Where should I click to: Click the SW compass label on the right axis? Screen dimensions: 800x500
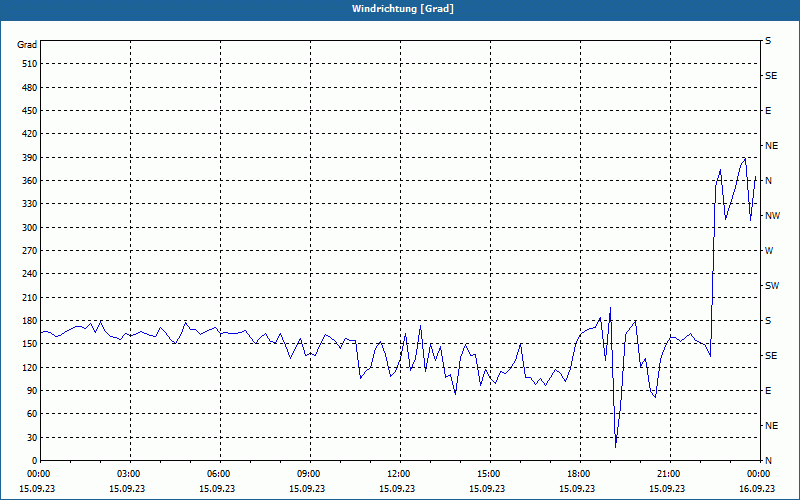(x=772, y=286)
